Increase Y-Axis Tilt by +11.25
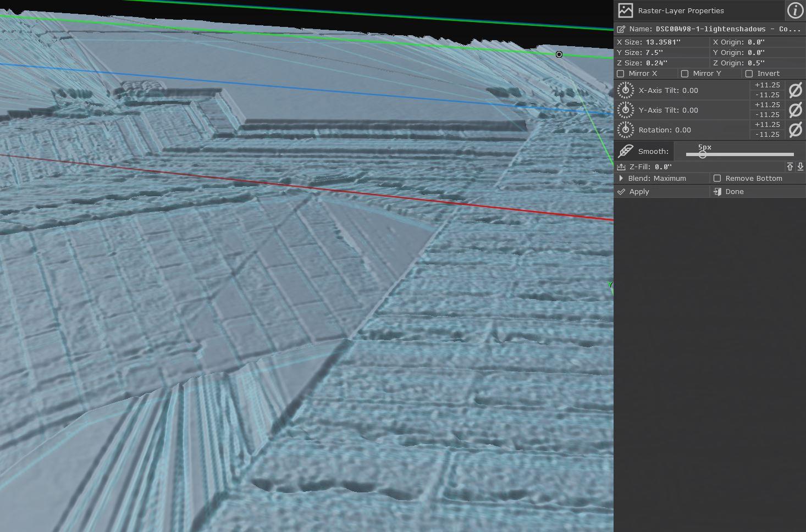Image resolution: width=806 pixels, height=532 pixels. (x=768, y=105)
